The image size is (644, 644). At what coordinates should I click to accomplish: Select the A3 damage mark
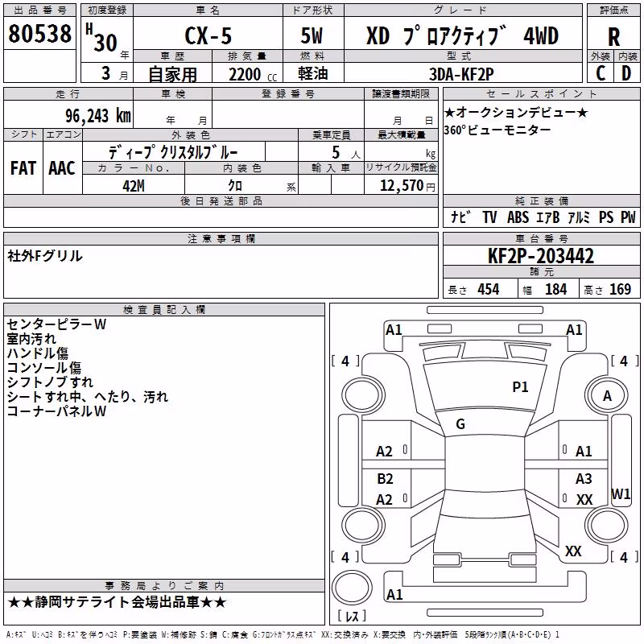click(584, 478)
